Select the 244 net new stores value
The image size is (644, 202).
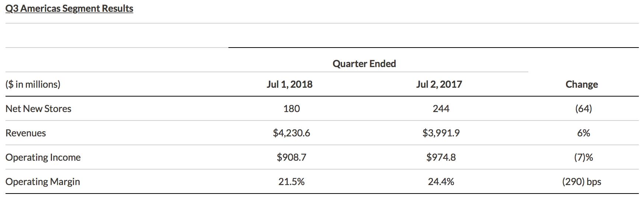tap(441, 109)
